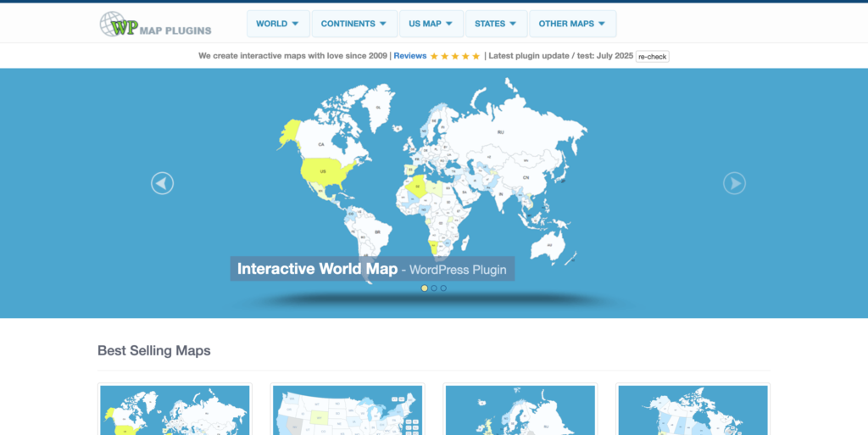This screenshot has width=868, height=435.
Task: Select the third slide indicator dot
Action: (443, 288)
